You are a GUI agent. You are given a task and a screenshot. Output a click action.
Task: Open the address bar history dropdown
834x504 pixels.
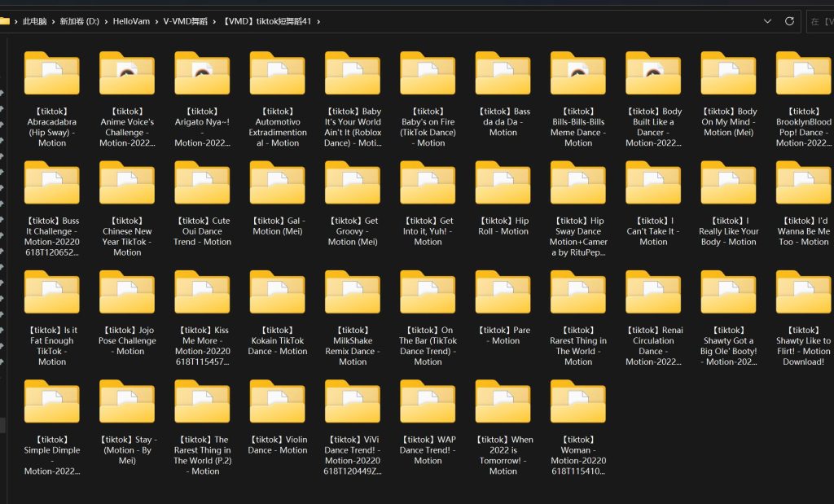click(767, 21)
